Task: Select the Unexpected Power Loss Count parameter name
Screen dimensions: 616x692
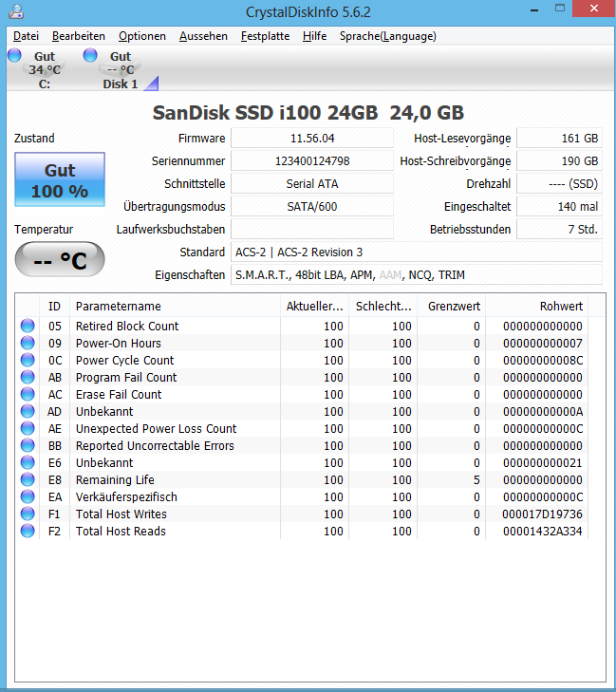Action: 157,428
